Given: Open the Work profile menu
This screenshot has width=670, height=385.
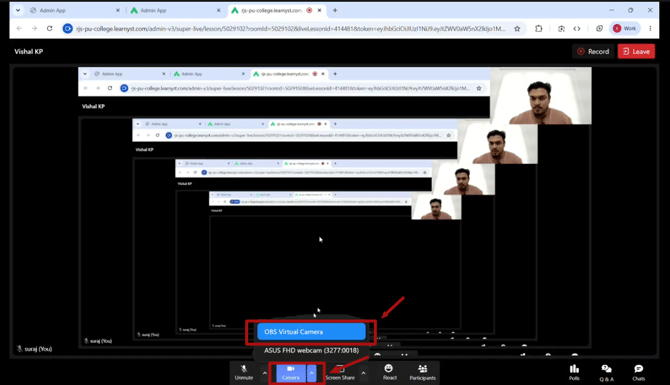Looking at the screenshot, I should point(625,29).
